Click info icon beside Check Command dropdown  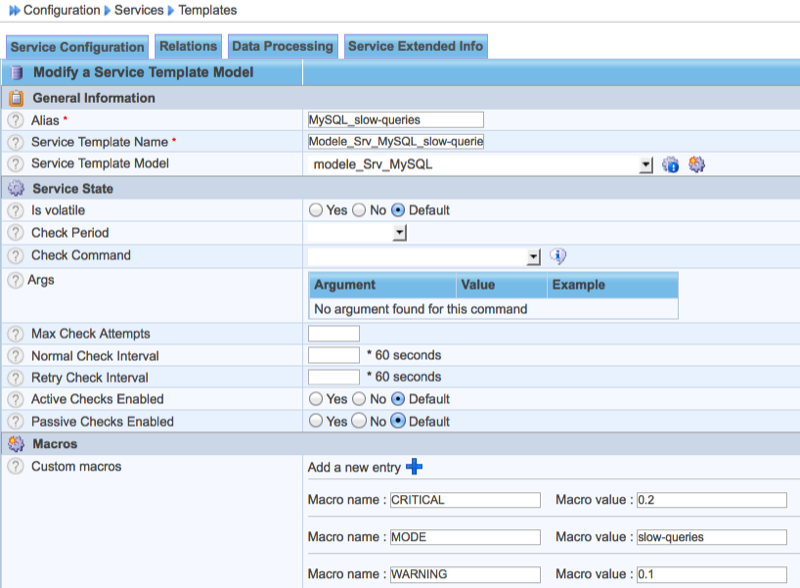click(x=558, y=256)
